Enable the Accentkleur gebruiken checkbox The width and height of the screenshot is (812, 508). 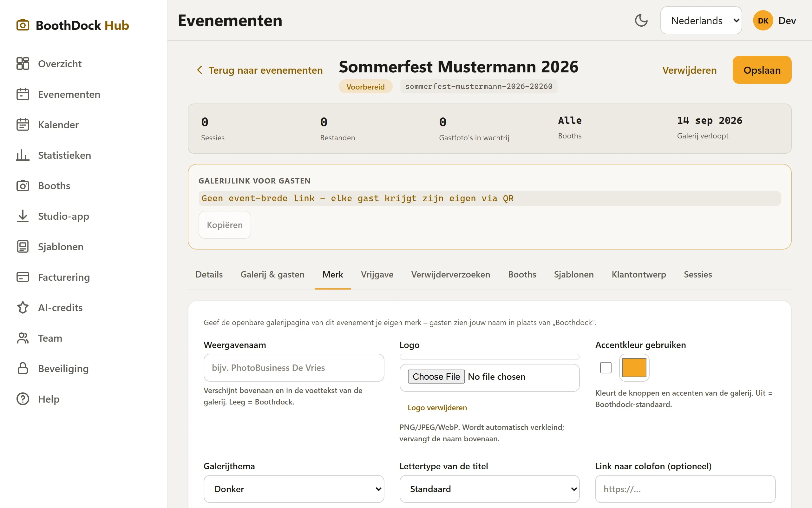click(x=606, y=368)
